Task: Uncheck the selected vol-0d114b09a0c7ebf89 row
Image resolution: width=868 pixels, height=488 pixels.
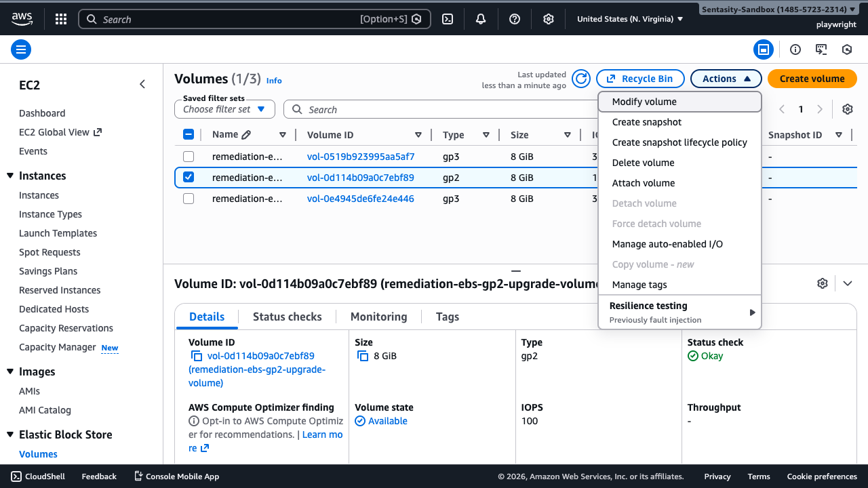Action: pyautogui.click(x=189, y=178)
